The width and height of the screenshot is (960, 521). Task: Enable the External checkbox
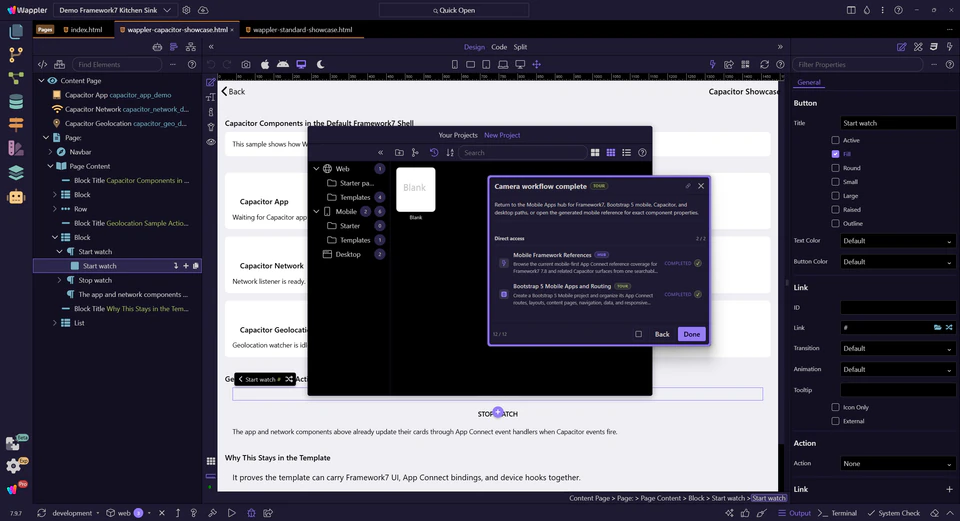(835, 421)
